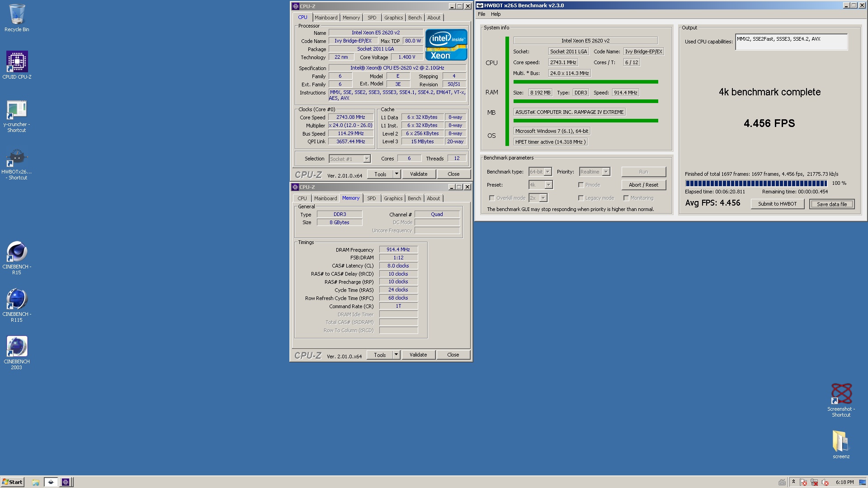Click the Abort / Reset button

pos(644,185)
